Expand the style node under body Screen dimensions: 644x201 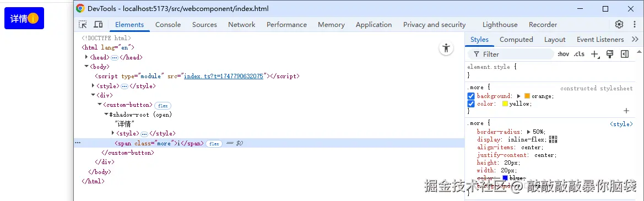point(93,86)
